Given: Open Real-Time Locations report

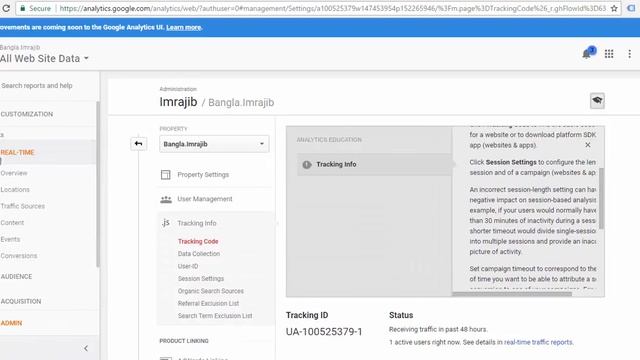Looking at the screenshot, I should tap(15, 190).
